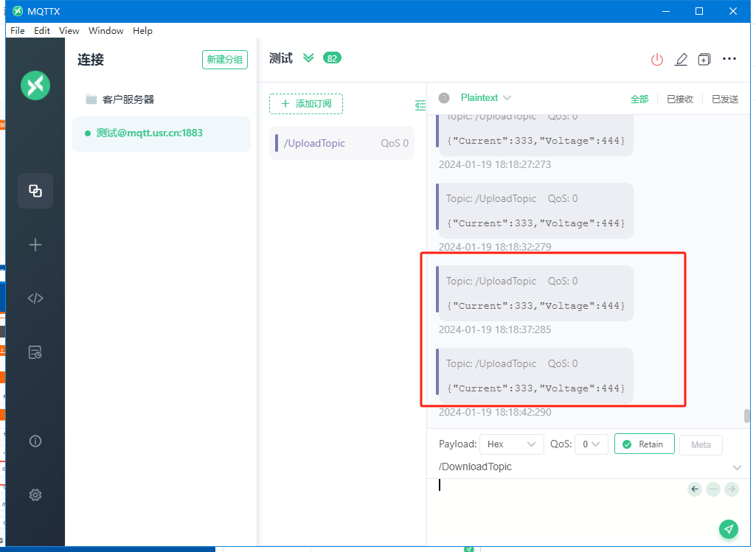Click the 添加订阅 add subscription button
The width and height of the screenshot is (756, 552).
pyautogui.click(x=306, y=104)
